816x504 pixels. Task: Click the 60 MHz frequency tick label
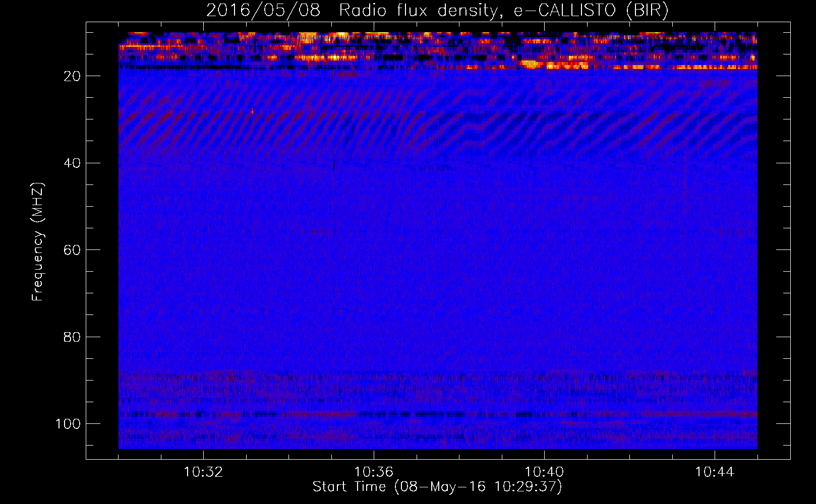[x=72, y=250]
